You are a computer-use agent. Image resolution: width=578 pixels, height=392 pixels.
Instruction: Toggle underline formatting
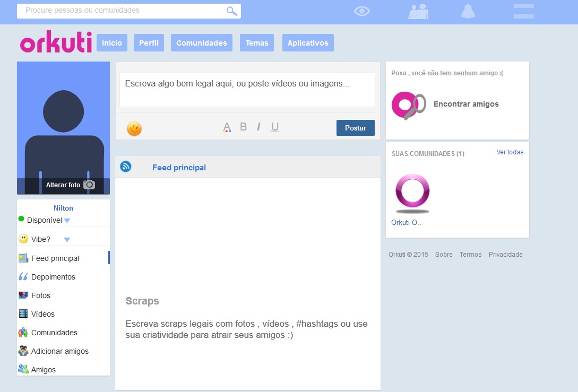[x=275, y=127]
